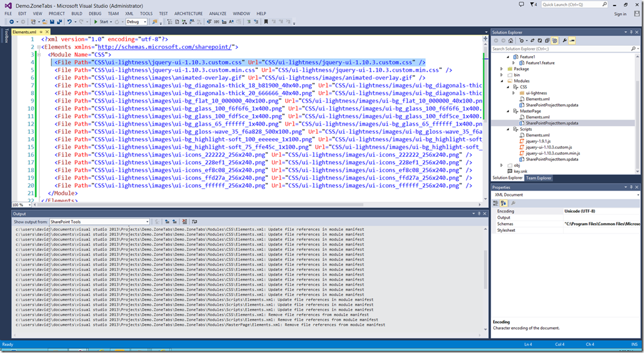Click the New Project toolbar icon
Screen dimensions: 644x353
[x=33, y=22]
